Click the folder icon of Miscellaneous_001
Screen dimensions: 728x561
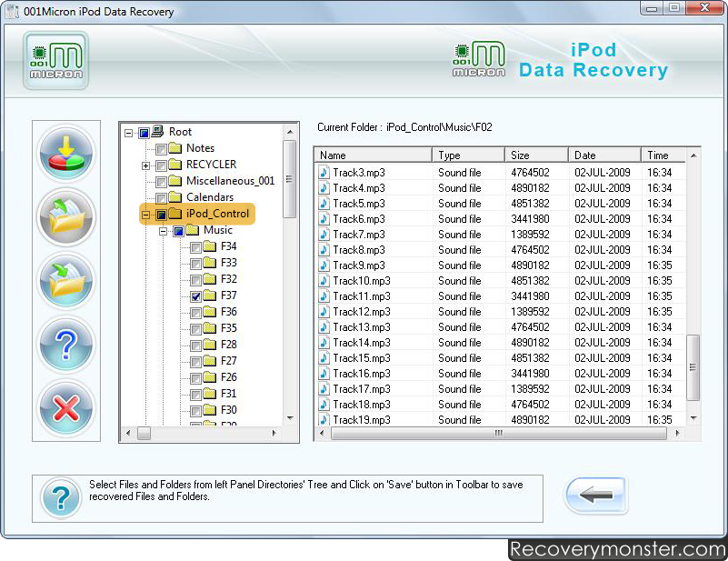tap(175, 181)
